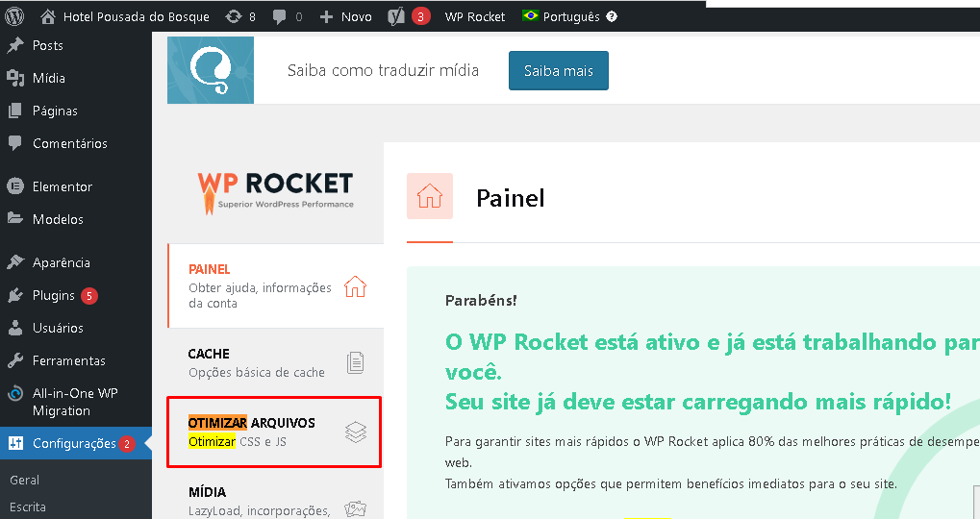Click the updates icon showing 8
Viewport: 980px width, 519px height.
233,17
